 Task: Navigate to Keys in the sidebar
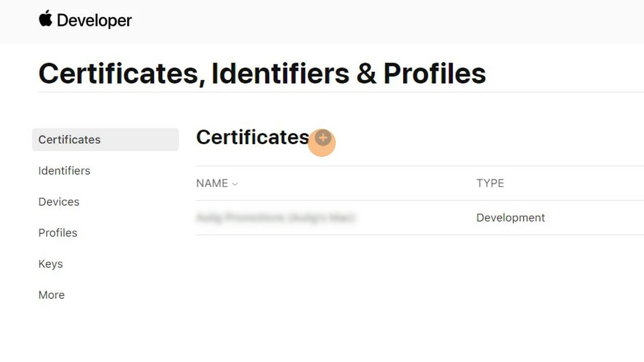[x=51, y=264]
